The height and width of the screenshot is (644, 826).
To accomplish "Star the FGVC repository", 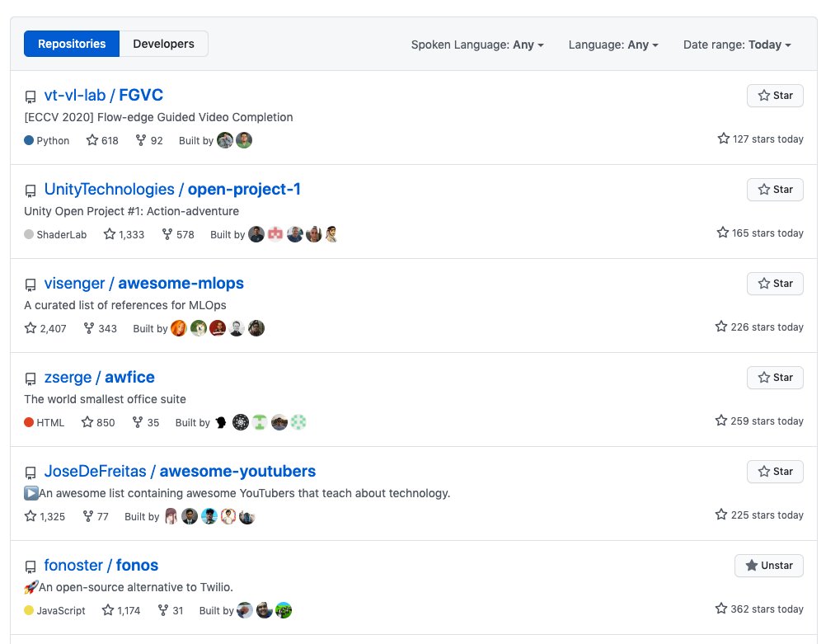I will [775, 96].
